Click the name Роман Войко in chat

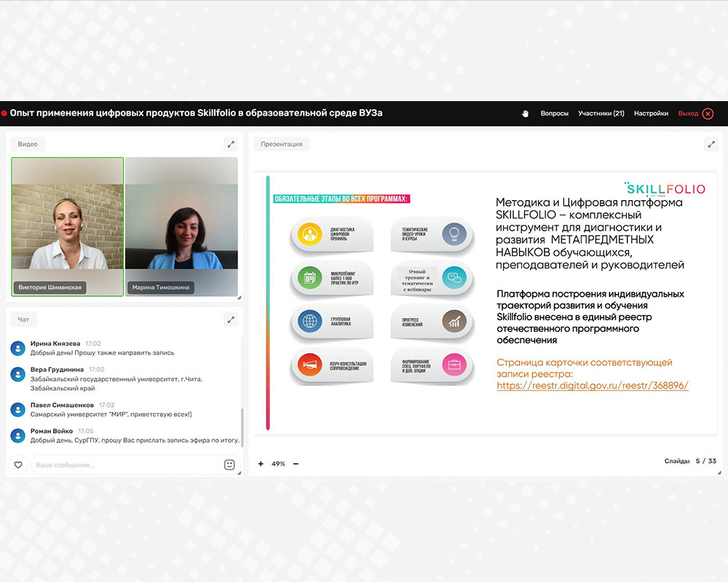[52, 431]
